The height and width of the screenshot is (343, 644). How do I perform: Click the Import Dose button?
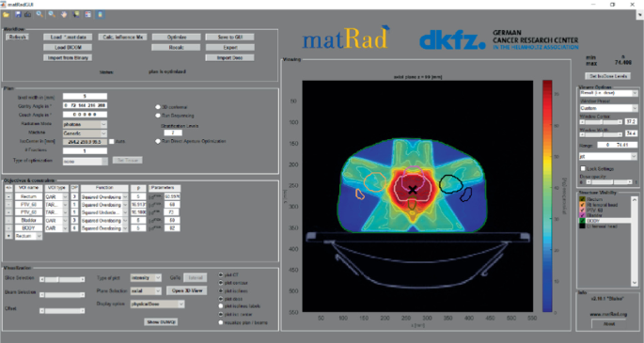tap(230, 58)
